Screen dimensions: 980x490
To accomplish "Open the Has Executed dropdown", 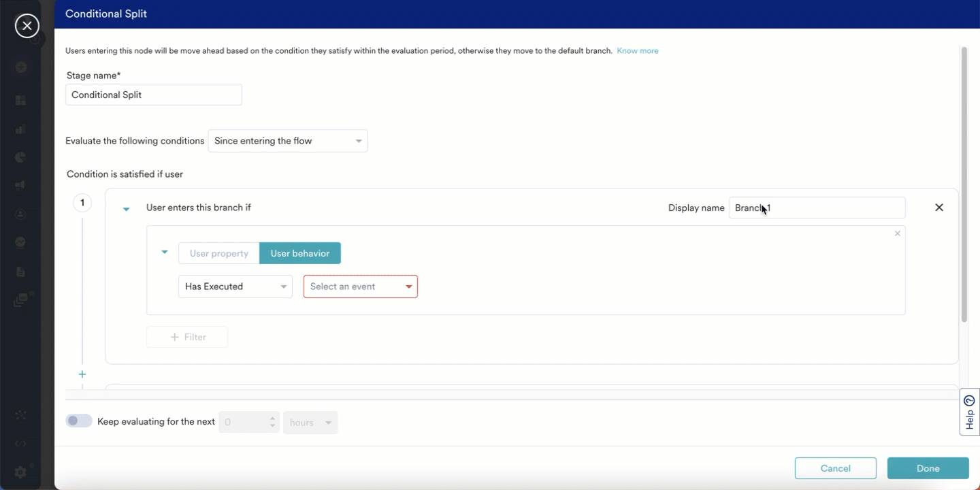I will tap(235, 287).
